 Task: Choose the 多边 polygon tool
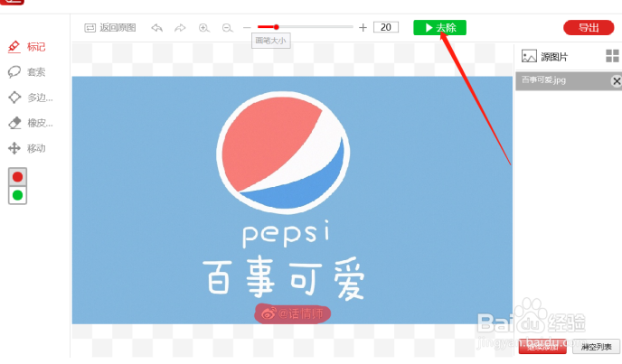pos(30,98)
